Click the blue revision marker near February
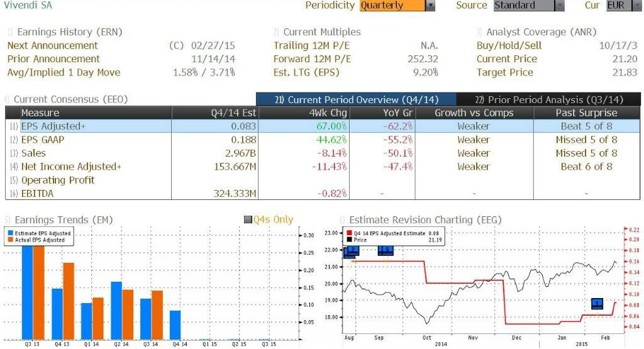The height and width of the screenshot is (349, 644). tap(597, 304)
